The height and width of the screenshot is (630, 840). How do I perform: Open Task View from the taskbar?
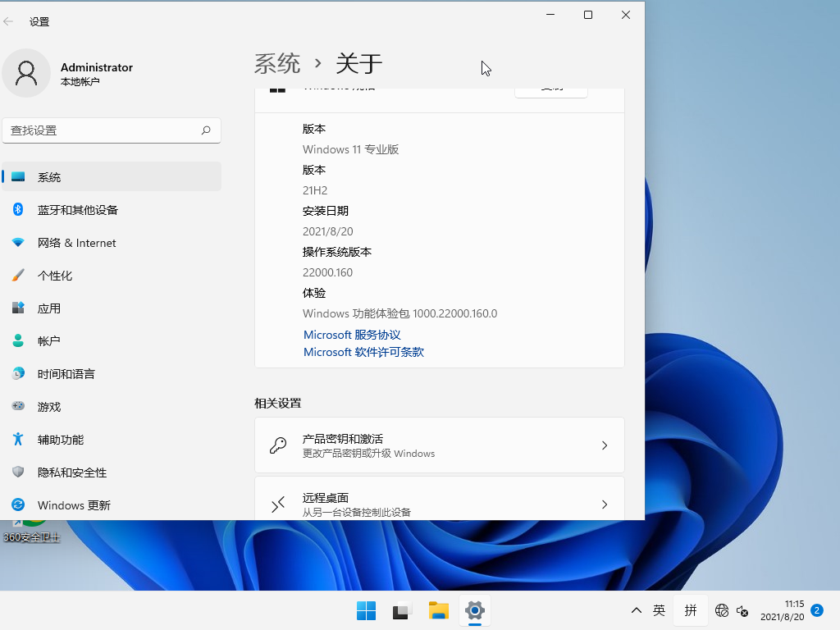(400, 610)
